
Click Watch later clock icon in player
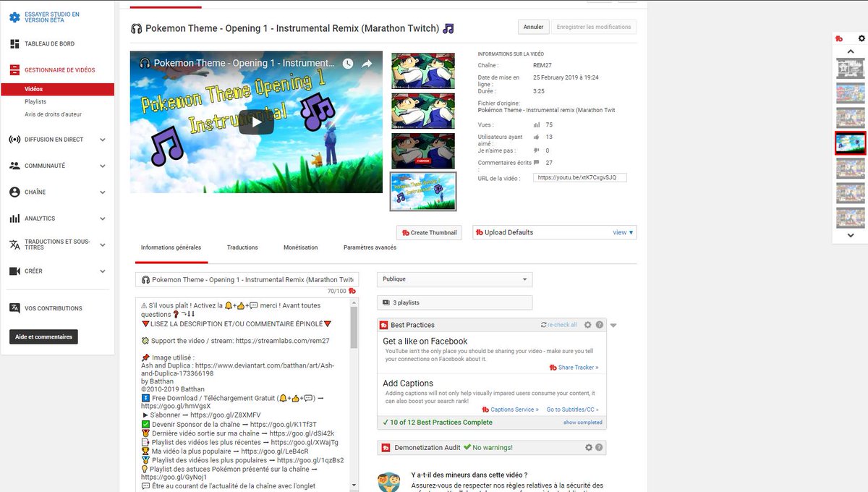(348, 64)
